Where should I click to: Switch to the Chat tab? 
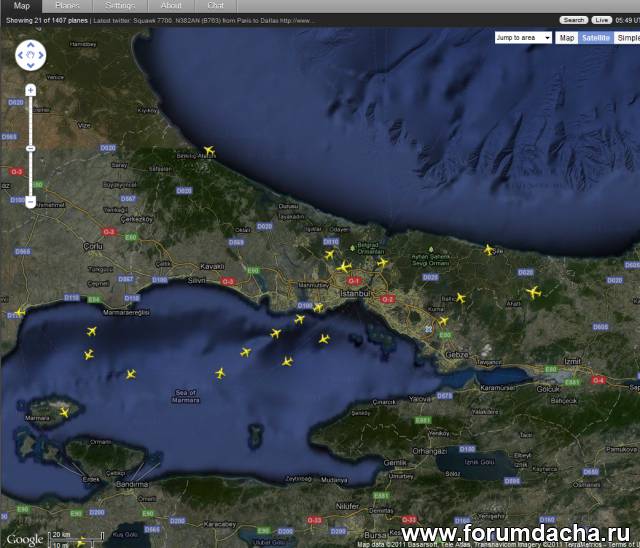click(215, 6)
